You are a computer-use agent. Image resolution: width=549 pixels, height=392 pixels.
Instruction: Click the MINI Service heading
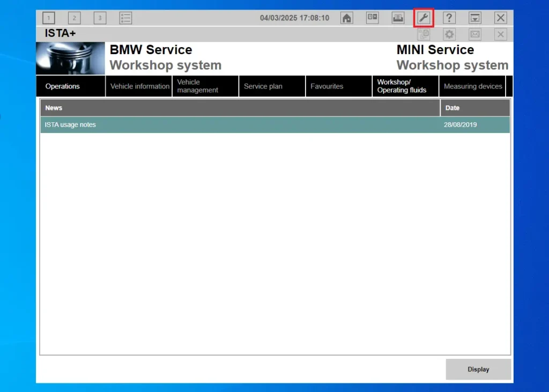435,50
